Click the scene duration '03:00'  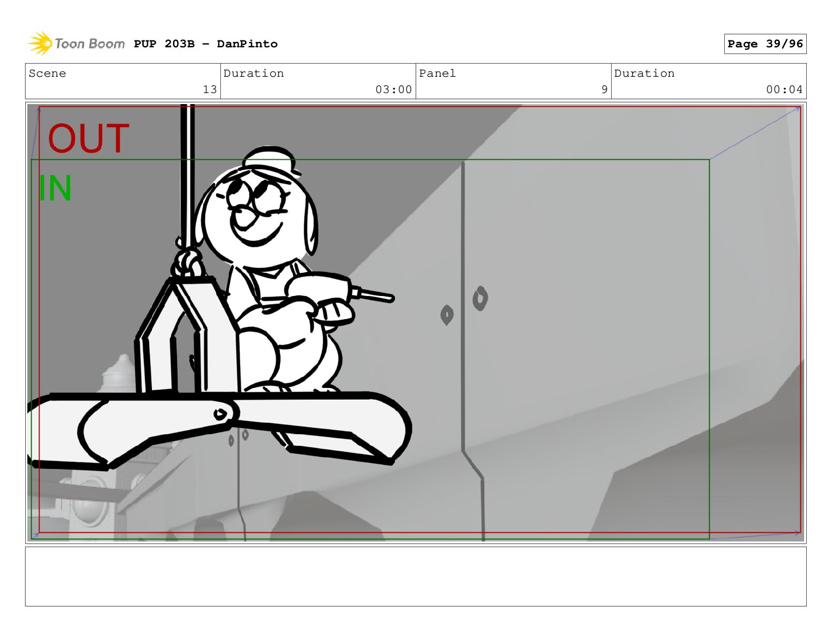pyautogui.click(x=393, y=89)
